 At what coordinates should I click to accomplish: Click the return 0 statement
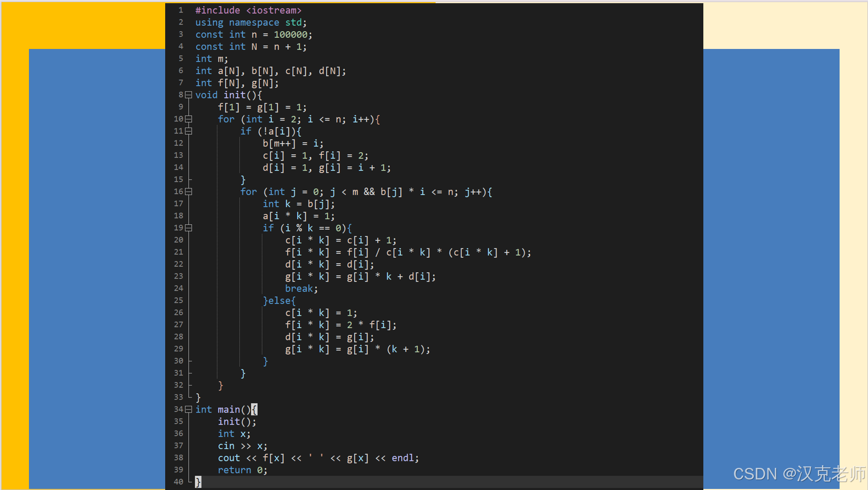pos(242,470)
